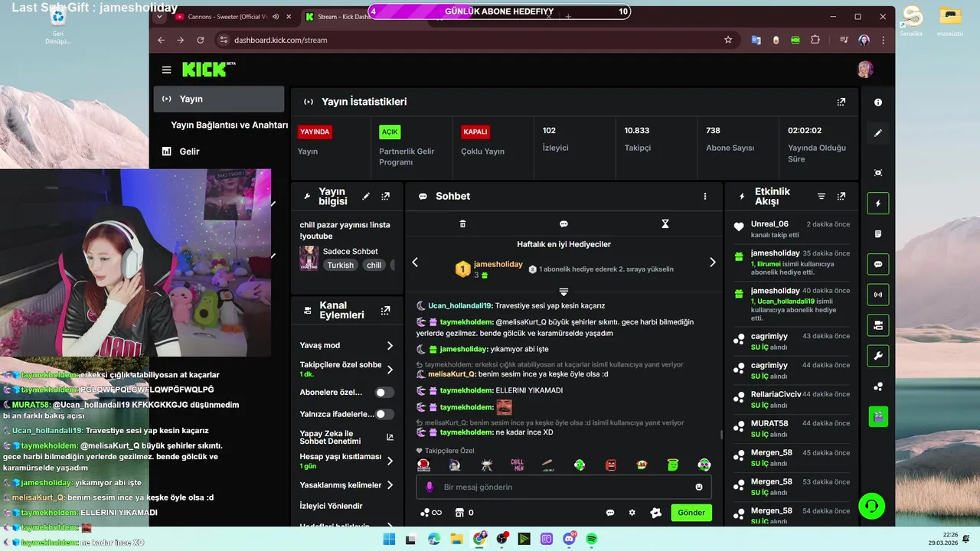Bookmark this page with star icon
Screen dimensions: 980x551
(x=728, y=40)
